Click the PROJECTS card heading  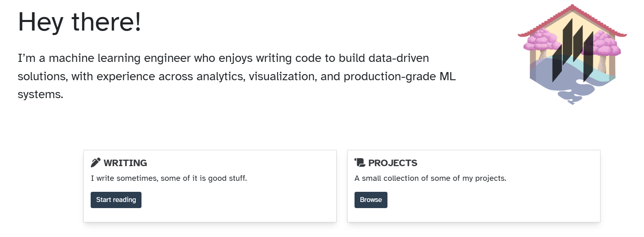[393, 163]
